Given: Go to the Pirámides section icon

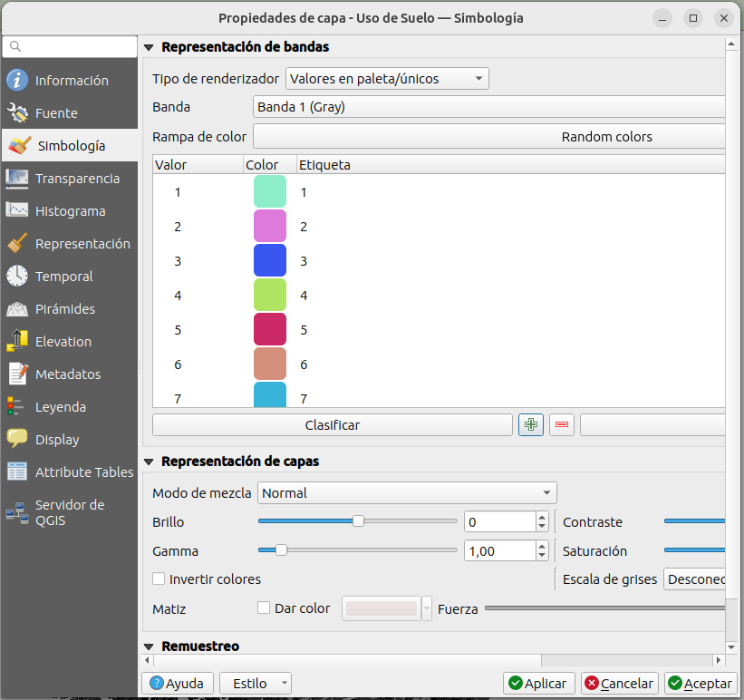Looking at the screenshot, I should coord(17,308).
